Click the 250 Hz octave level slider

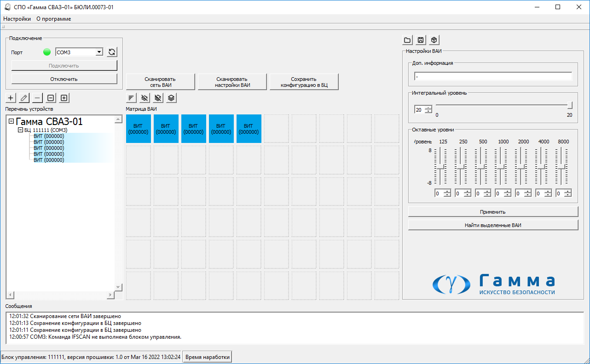461,166
